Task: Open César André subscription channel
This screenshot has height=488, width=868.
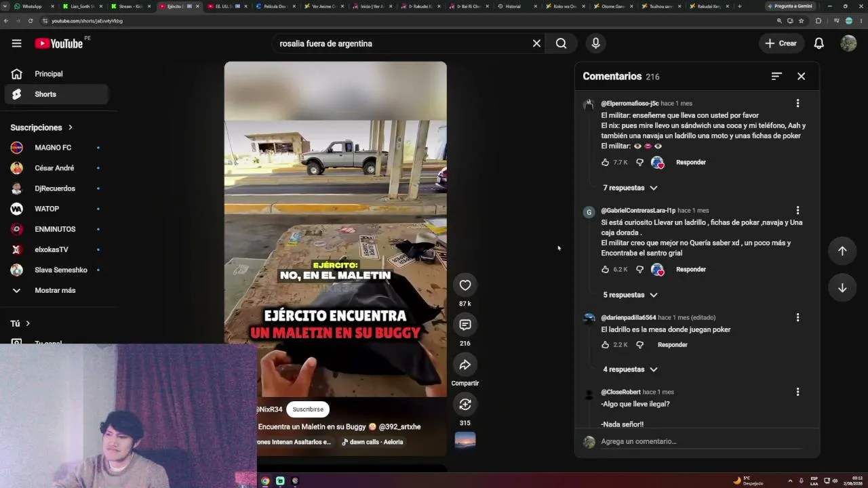Action: coord(56,168)
